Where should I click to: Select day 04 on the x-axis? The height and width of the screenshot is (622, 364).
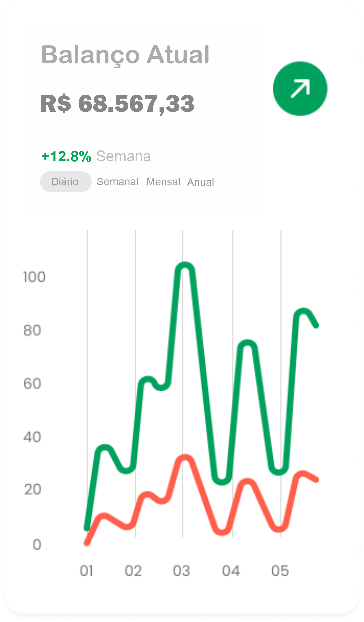231,571
